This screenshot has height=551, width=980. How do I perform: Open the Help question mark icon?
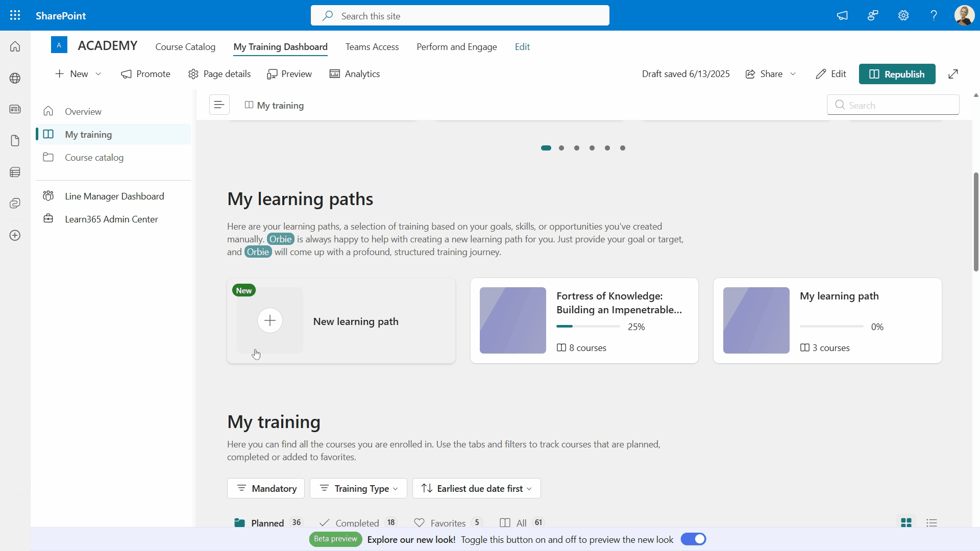(934, 15)
